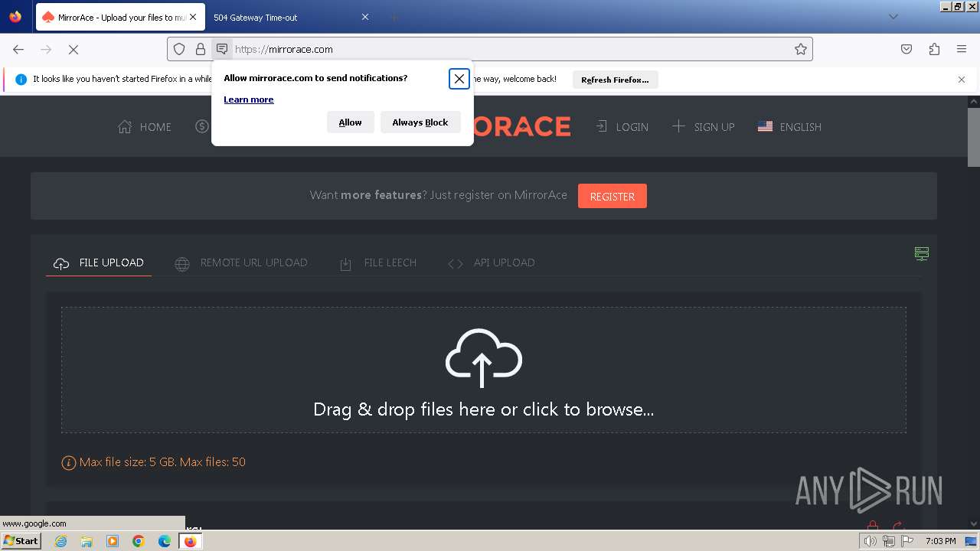Click the Refresh Firefox button
The width and height of the screenshot is (980, 551).
click(x=615, y=80)
